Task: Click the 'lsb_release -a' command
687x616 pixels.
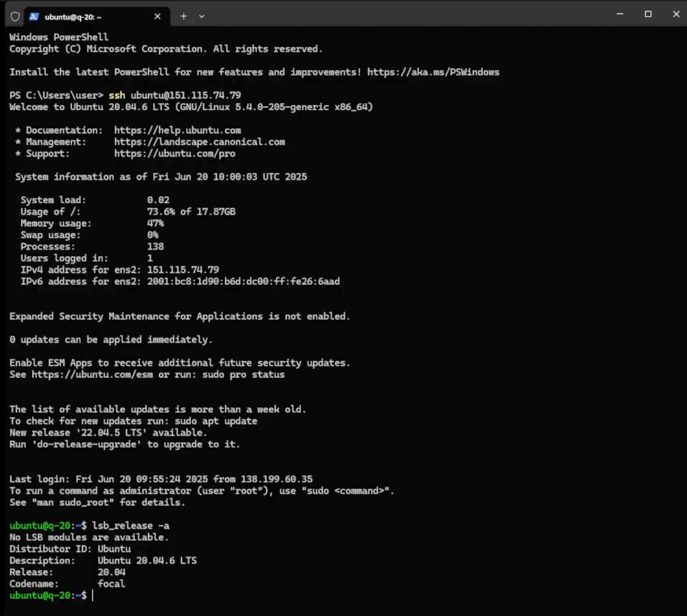Action: [x=131, y=526]
